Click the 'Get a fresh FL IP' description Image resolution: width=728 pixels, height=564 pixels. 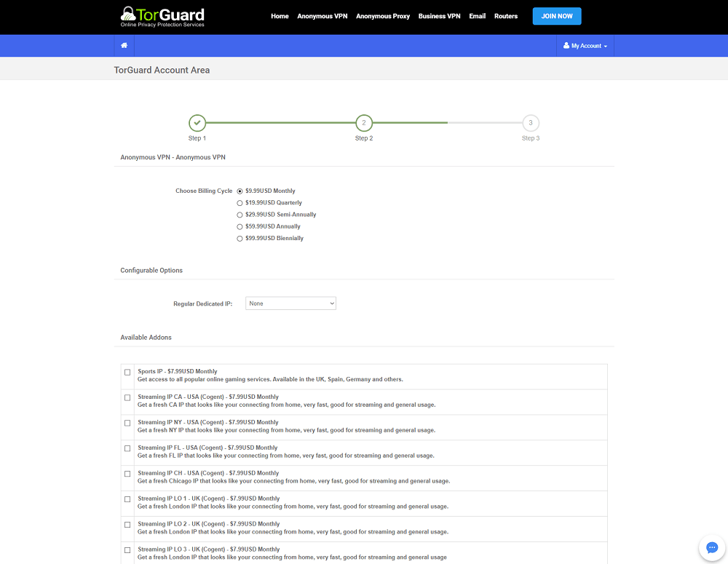point(286,456)
